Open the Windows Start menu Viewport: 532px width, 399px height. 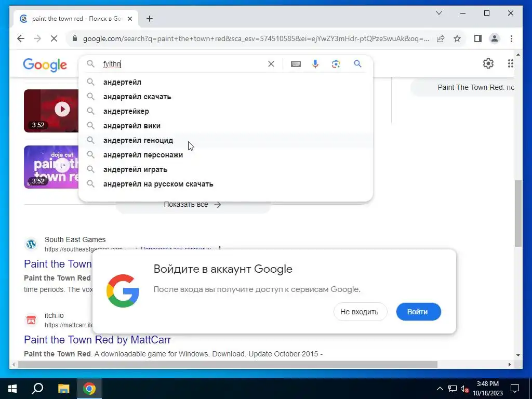pyautogui.click(x=12, y=389)
